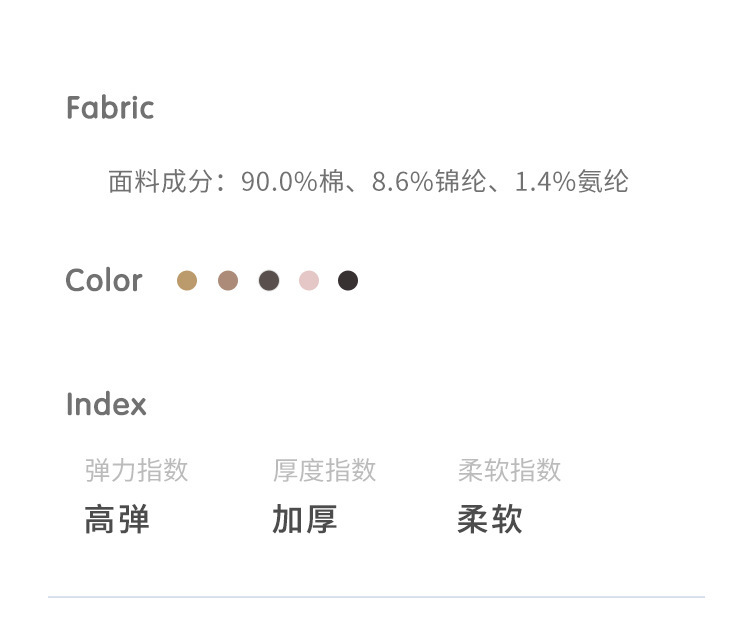This screenshot has height=620, width=750.
Task: Click the horizontal divider line at bottom
Action: click(376, 597)
